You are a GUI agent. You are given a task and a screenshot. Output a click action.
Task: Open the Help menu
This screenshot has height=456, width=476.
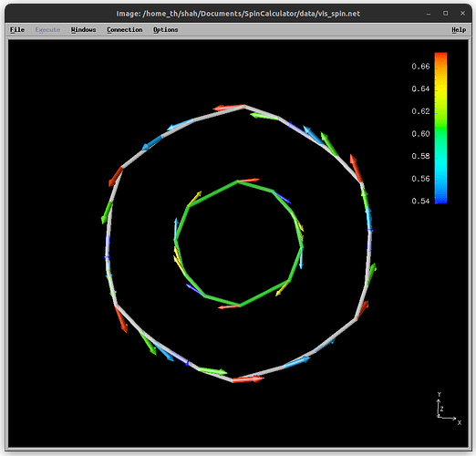pyautogui.click(x=459, y=30)
